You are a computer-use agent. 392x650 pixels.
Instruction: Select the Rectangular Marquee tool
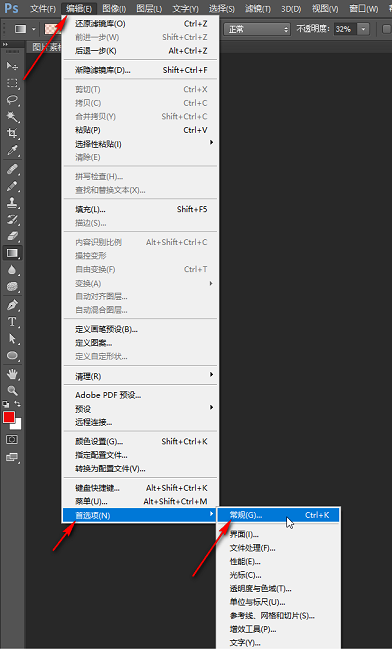coord(12,83)
